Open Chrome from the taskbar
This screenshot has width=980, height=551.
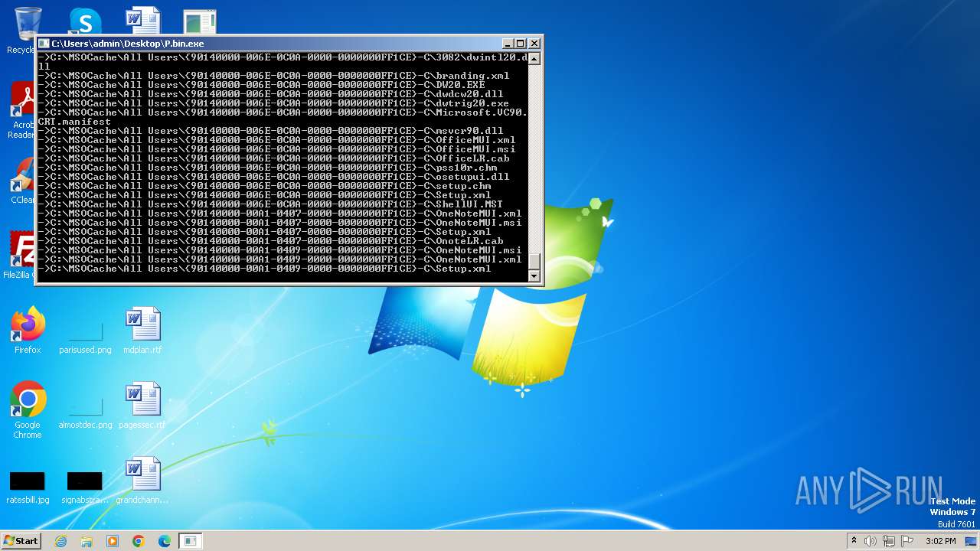click(139, 541)
